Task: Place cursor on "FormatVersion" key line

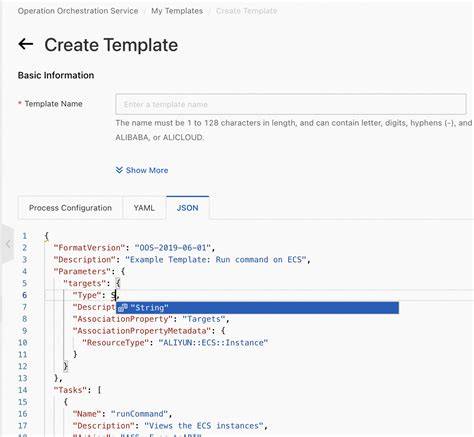Action: coord(89,248)
